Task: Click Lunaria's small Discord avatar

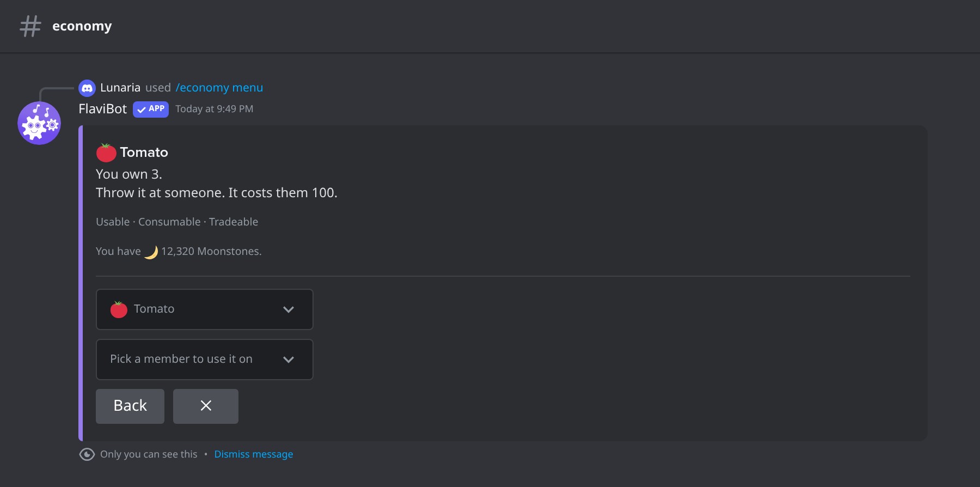Action: 87,88
